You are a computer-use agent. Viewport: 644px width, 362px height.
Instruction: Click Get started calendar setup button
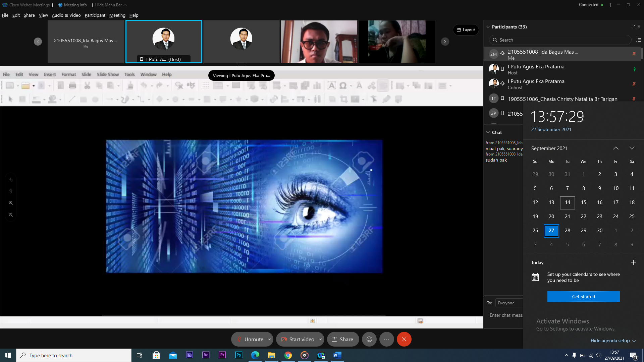pyautogui.click(x=584, y=297)
